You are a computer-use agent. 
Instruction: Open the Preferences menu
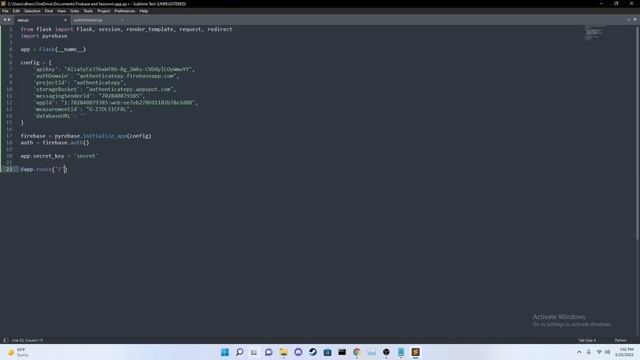[x=124, y=11]
